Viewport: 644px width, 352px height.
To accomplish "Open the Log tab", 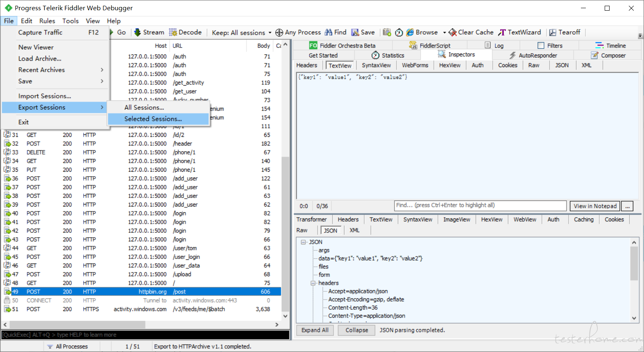I will coord(494,45).
